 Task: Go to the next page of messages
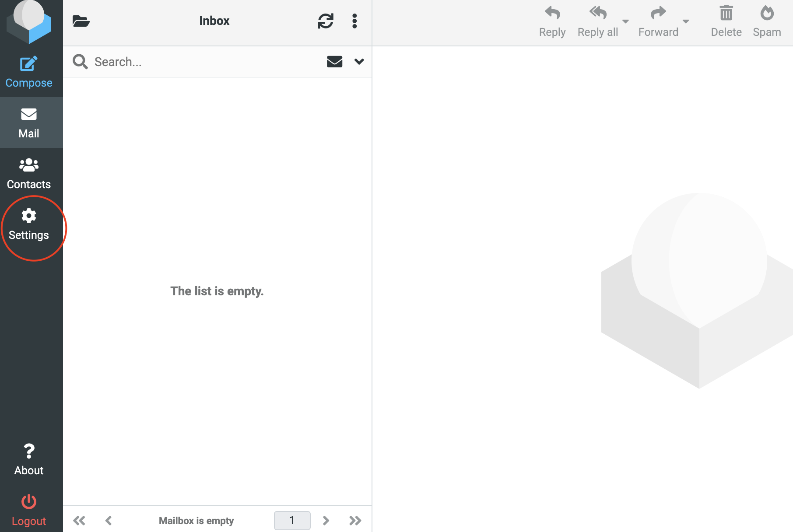click(x=326, y=521)
